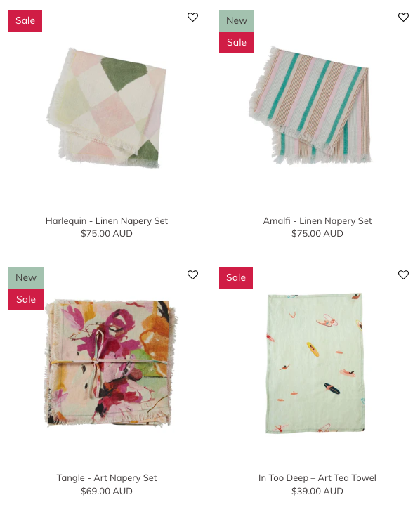Click the New badge on Amalfi napery

[237, 20]
